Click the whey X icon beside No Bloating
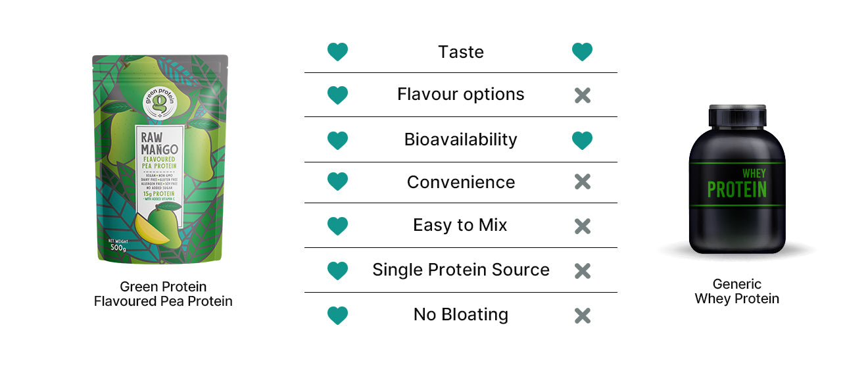Screen dimensions: 868x367 point(582,315)
